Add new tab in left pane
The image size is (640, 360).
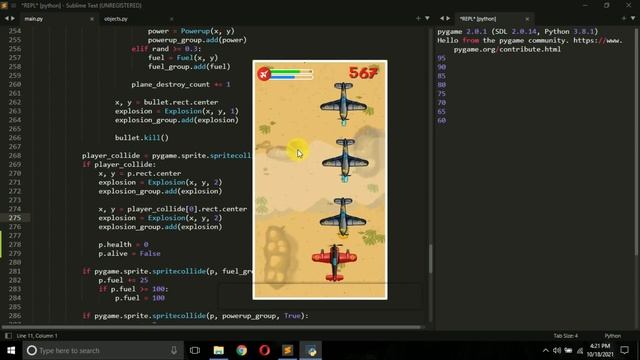418,18
